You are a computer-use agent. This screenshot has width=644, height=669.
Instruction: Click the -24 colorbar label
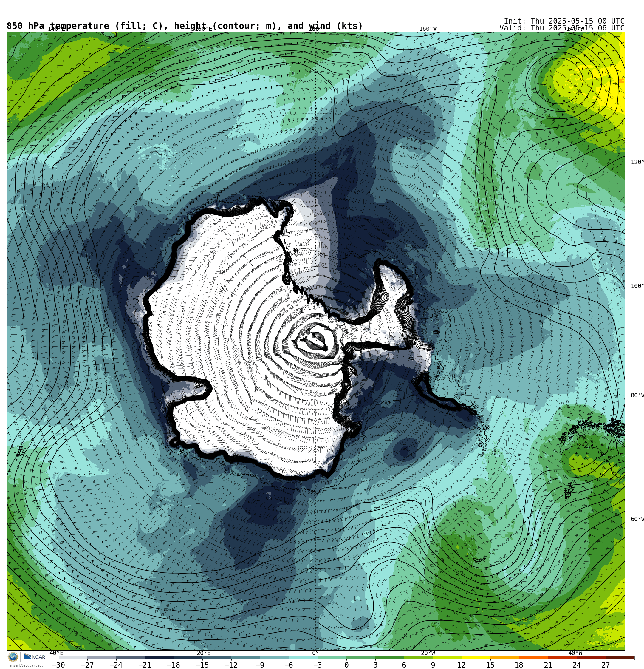click(116, 665)
